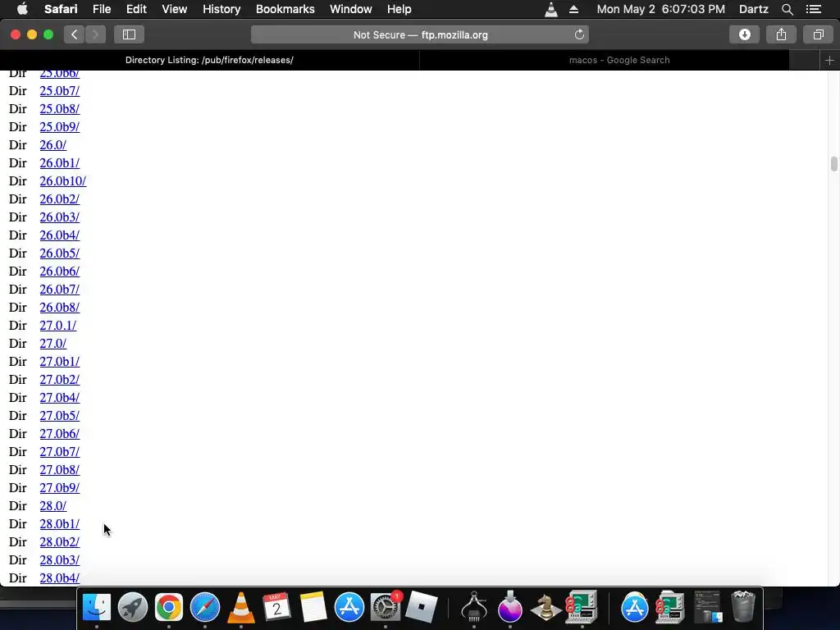Open the 26.0/ directory link
Image resolution: width=840 pixels, height=630 pixels.
[53, 145]
